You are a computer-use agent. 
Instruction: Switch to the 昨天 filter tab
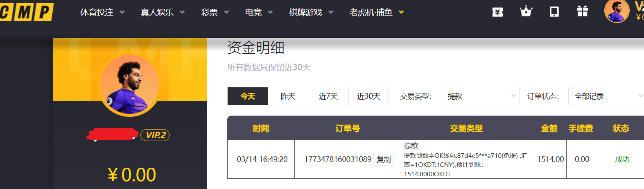(x=288, y=96)
